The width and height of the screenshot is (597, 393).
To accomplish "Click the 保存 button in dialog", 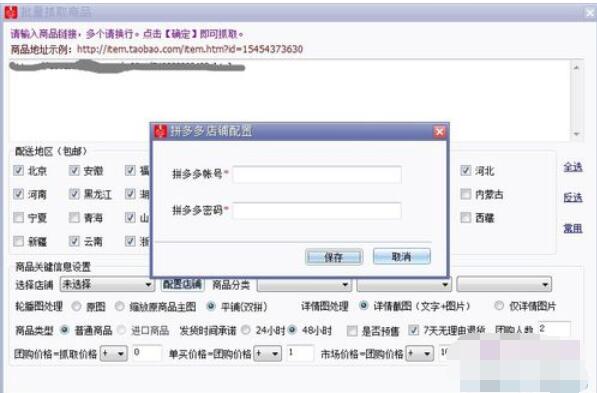I will (x=334, y=257).
